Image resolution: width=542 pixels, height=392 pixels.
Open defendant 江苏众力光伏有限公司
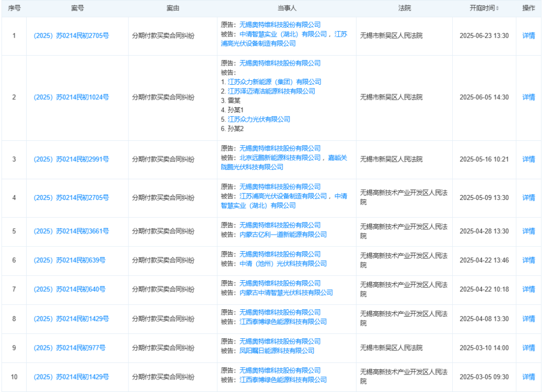pyautogui.click(x=259, y=119)
